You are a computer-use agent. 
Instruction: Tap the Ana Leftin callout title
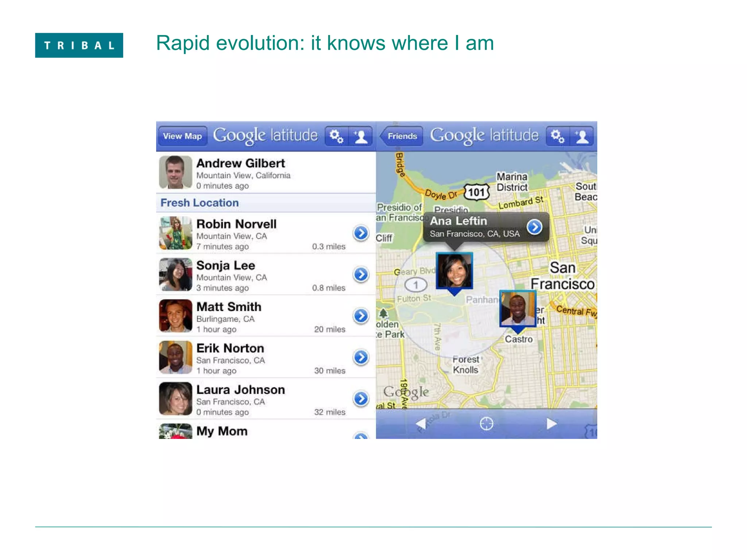tap(458, 221)
